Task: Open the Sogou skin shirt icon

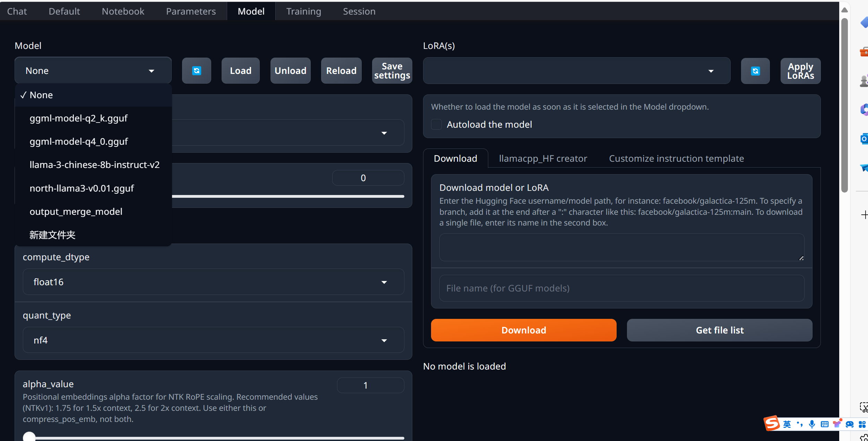Action: pyautogui.click(x=837, y=424)
